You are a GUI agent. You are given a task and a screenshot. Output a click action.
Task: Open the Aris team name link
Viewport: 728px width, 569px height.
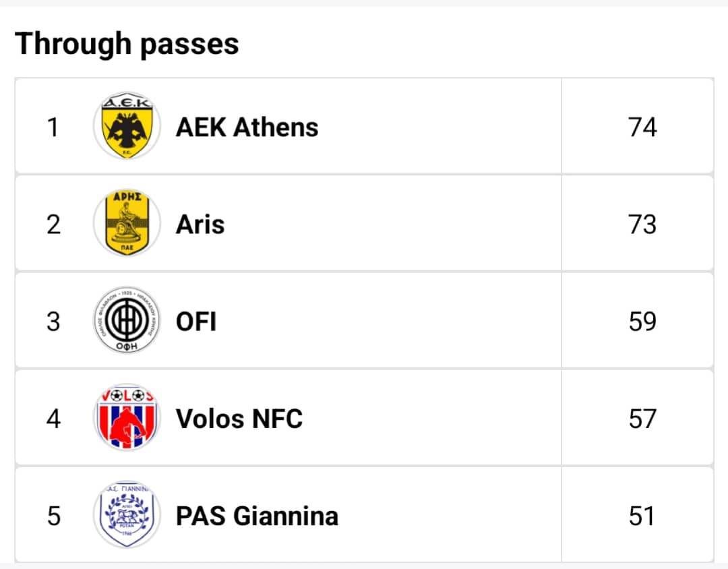click(200, 224)
